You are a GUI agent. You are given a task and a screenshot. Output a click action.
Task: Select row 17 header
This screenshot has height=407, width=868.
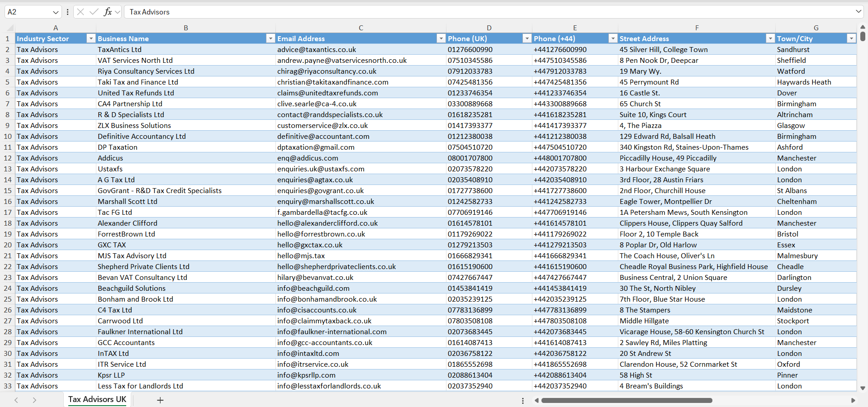pos(8,213)
